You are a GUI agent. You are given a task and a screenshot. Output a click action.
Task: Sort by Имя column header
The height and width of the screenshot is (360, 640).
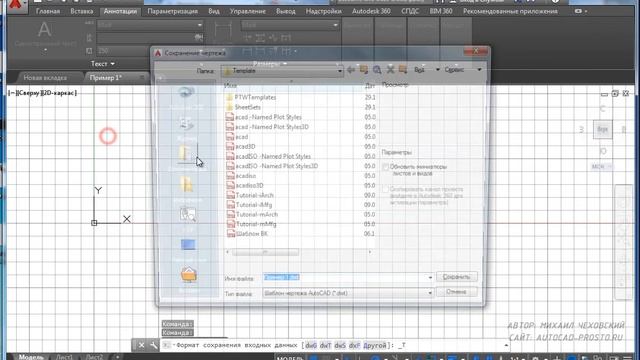[x=230, y=86]
